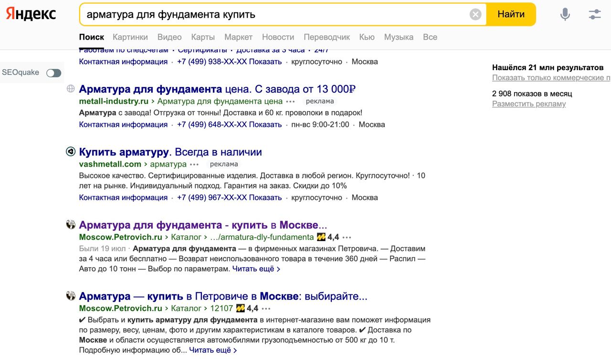This screenshot has height=364, width=611.
Task: Show phone +7 (499) 967-XX-XX
Action: [229, 198]
